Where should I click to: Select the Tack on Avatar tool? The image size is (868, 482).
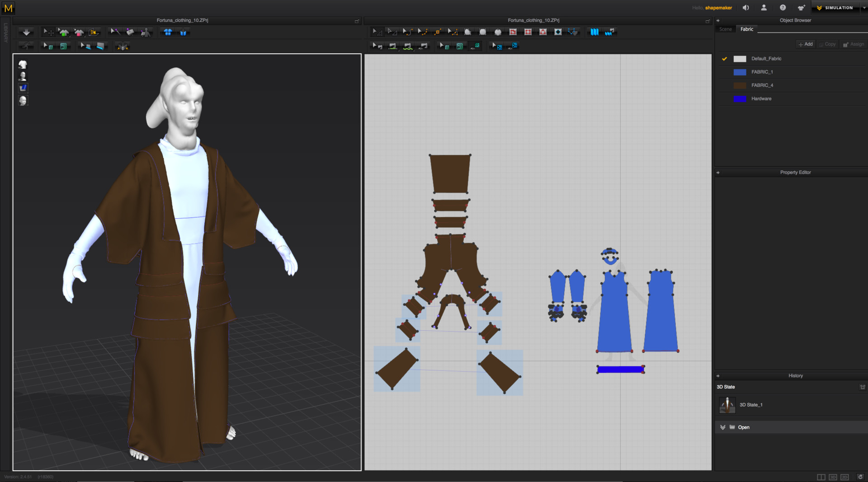145,32
